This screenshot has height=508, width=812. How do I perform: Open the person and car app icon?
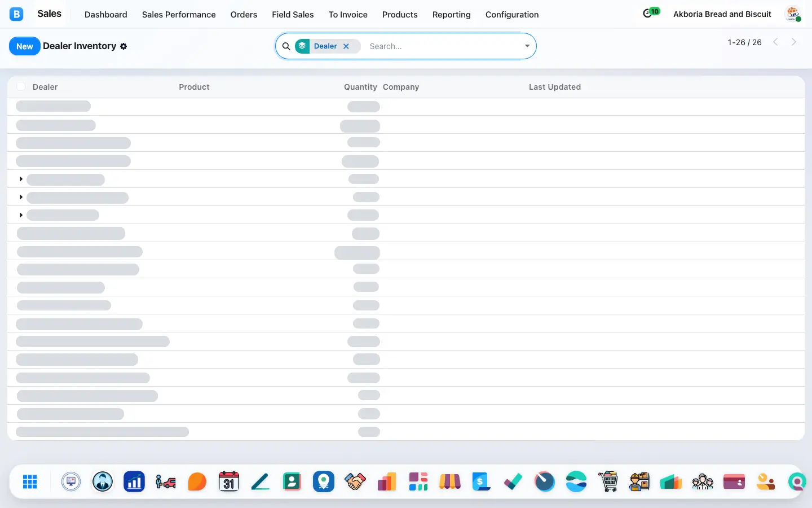click(166, 481)
